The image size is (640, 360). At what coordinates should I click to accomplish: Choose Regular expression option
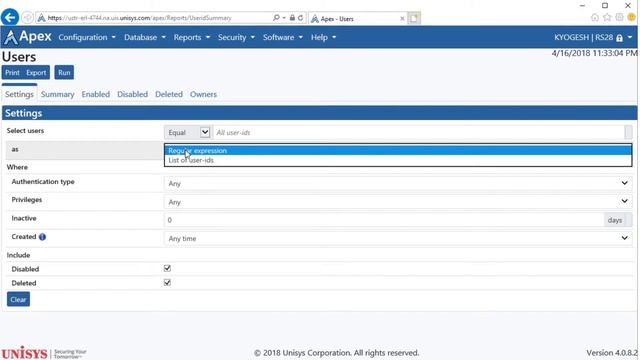pyautogui.click(x=398, y=151)
